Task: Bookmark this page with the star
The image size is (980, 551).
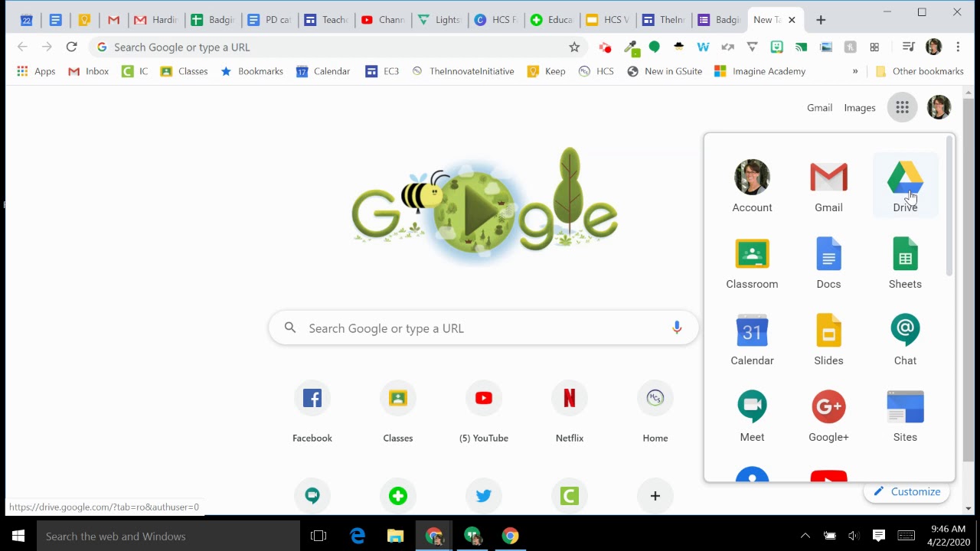Action: click(x=574, y=47)
